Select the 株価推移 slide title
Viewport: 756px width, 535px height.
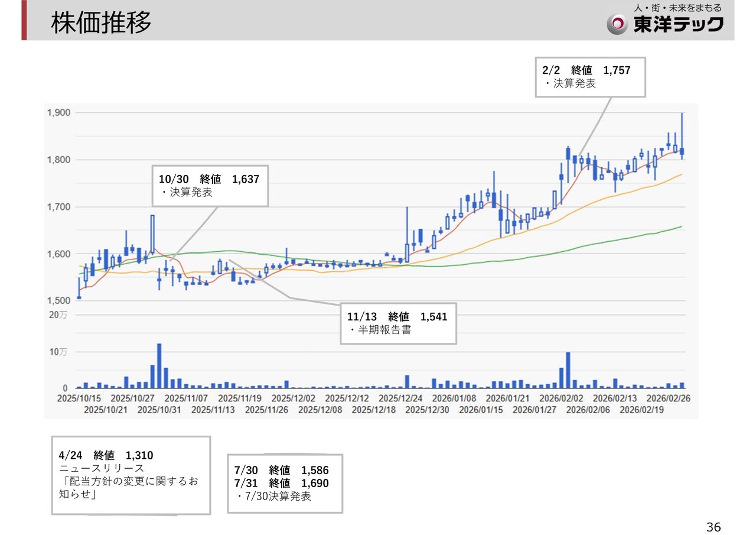click(101, 23)
